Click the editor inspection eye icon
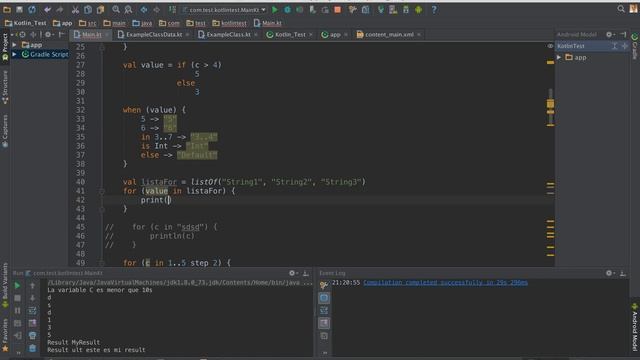640x360 pixels. click(x=550, y=46)
